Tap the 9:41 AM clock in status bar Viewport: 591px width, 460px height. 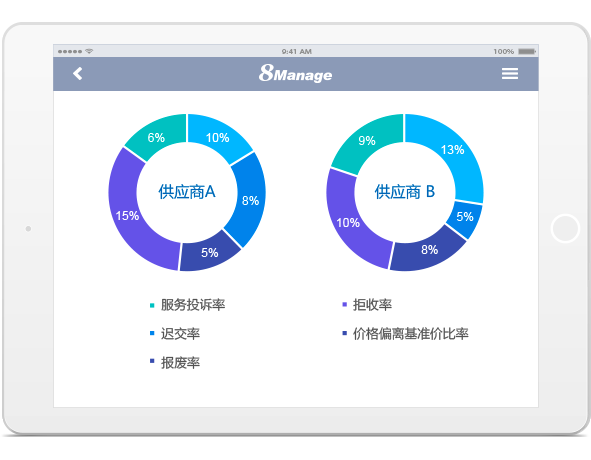[297, 51]
